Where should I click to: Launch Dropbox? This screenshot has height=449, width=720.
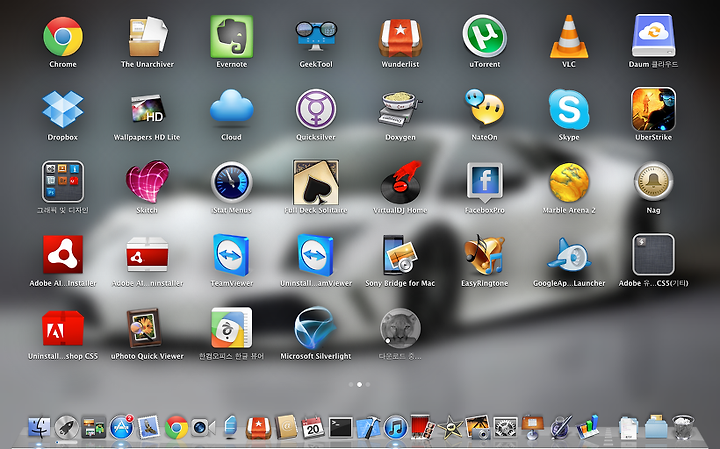63,109
